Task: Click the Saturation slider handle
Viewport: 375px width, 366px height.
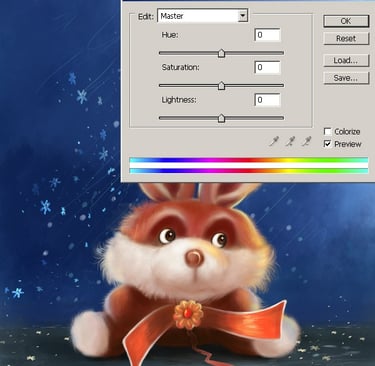Action: click(221, 86)
